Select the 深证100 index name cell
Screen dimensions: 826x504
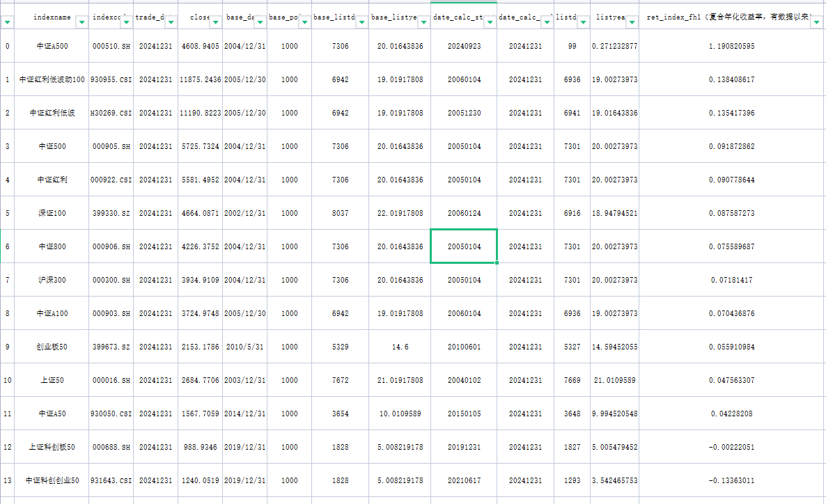(x=52, y=213)
